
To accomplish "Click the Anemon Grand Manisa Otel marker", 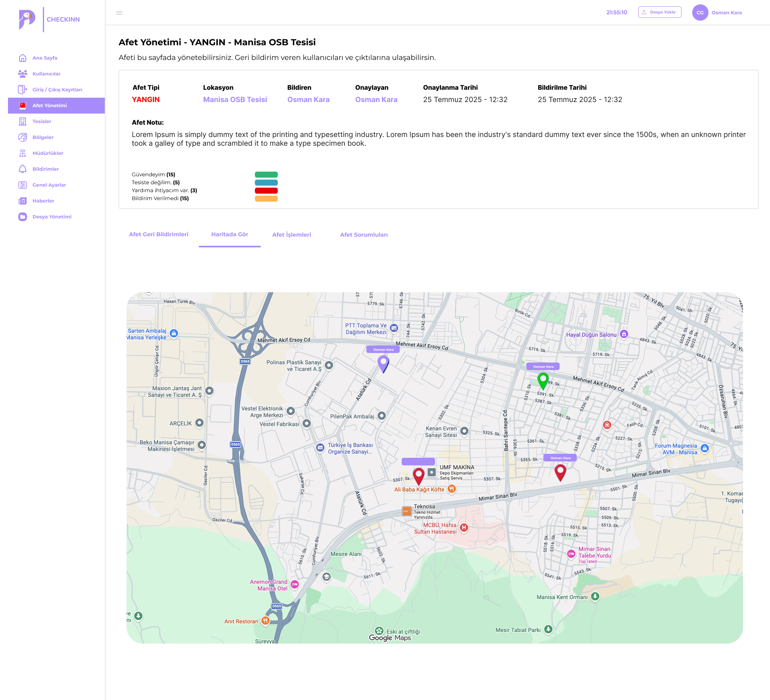I will (x=295, y=584).
